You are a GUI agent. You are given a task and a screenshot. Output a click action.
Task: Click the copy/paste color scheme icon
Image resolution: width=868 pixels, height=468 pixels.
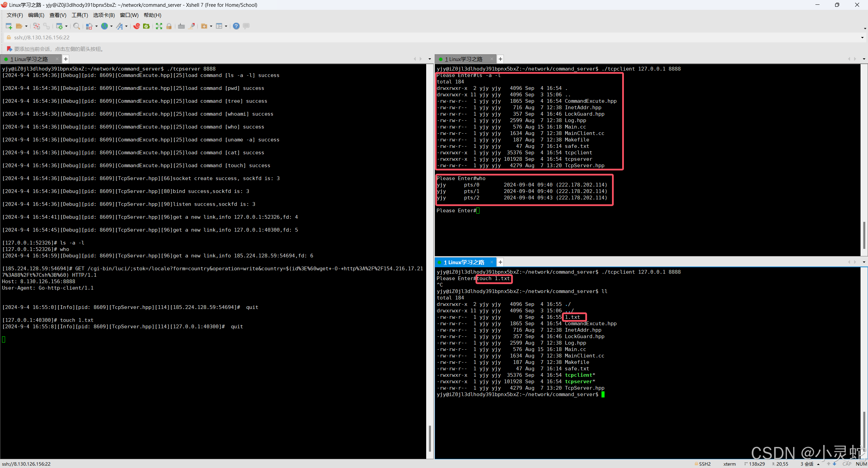click(x=89, y=26)
